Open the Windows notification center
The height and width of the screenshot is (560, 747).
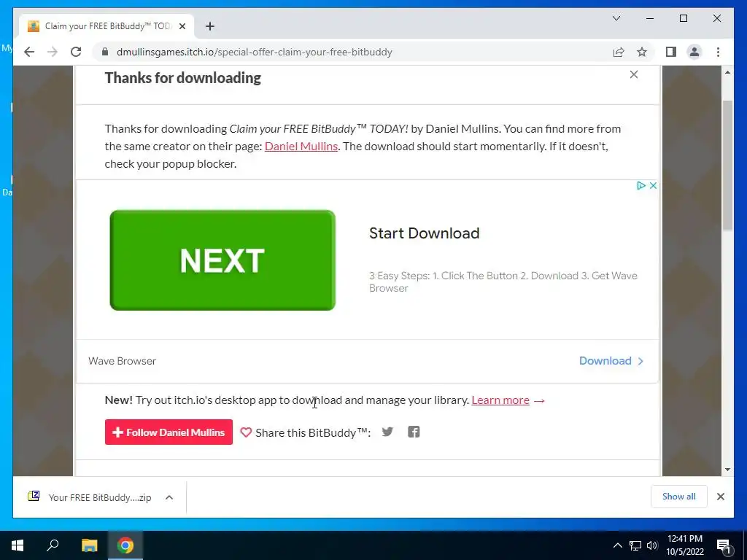click(724, 545)
